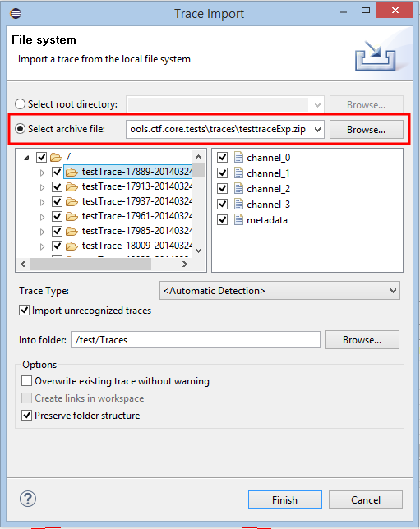Click the root folder icon in tree
The image size is (420, 529).
click(x=56, y=157)
